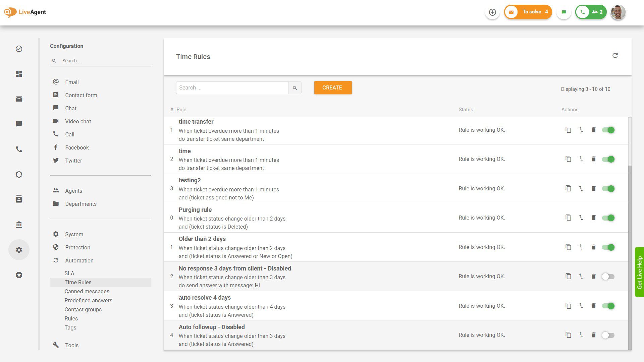Duplicate the 'time transfer' rule
The image size is (644, 362).
click(x=568, y=130)
